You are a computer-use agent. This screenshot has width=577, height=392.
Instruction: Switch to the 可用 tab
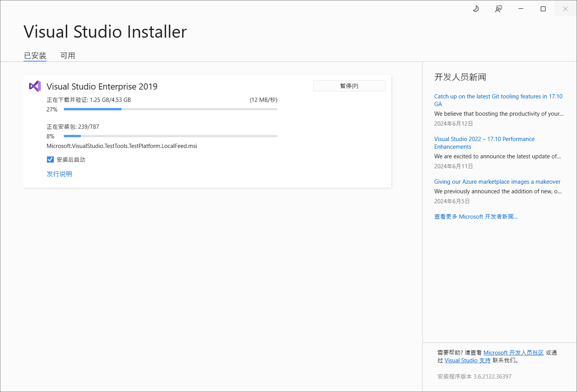[x=68, y=56]
